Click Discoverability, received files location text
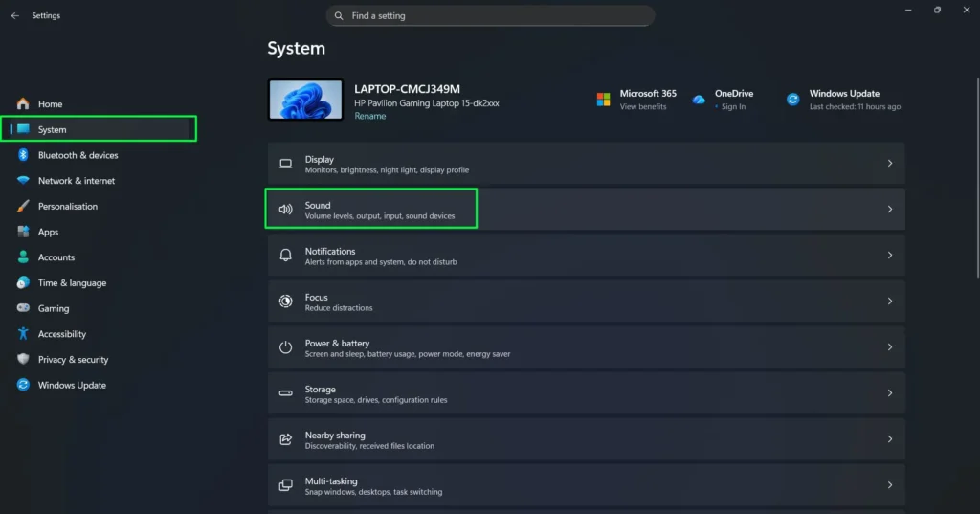 click(x=369, y=446)
